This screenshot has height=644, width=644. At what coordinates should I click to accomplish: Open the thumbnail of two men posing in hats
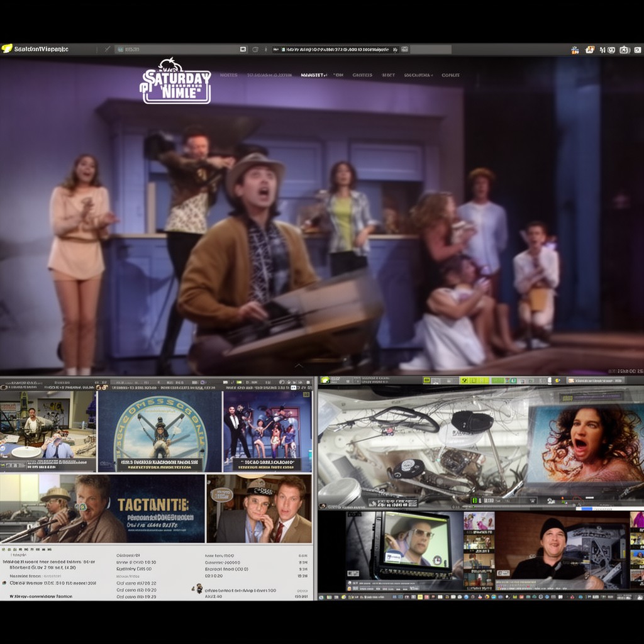pyautogui.click(x=259, y=508)
